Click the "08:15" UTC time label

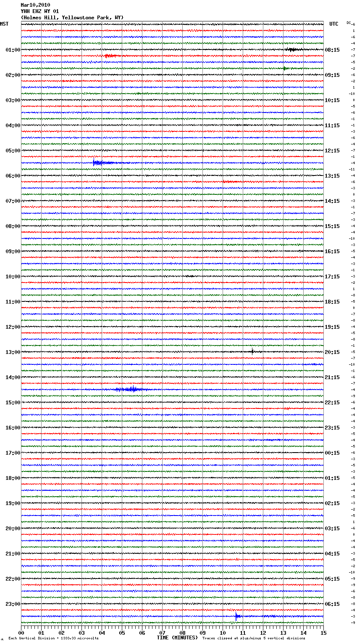point(332,50)
